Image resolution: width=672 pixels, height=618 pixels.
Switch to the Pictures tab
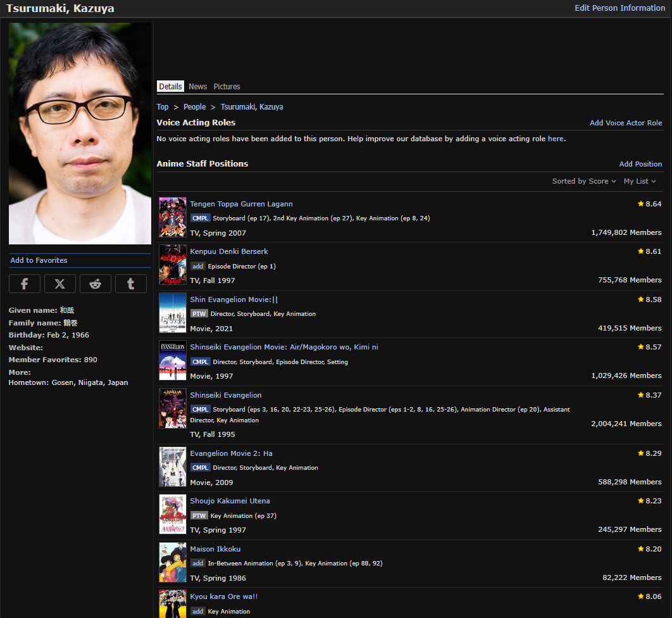(227, 86)
